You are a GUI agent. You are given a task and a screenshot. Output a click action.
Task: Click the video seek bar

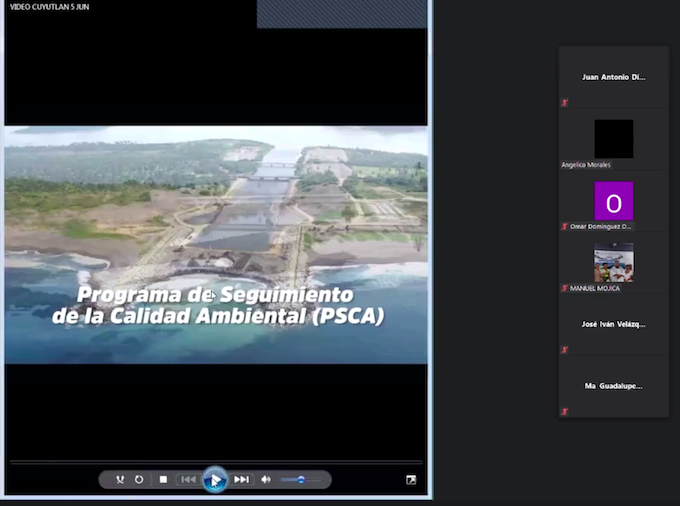coord(215,462)
